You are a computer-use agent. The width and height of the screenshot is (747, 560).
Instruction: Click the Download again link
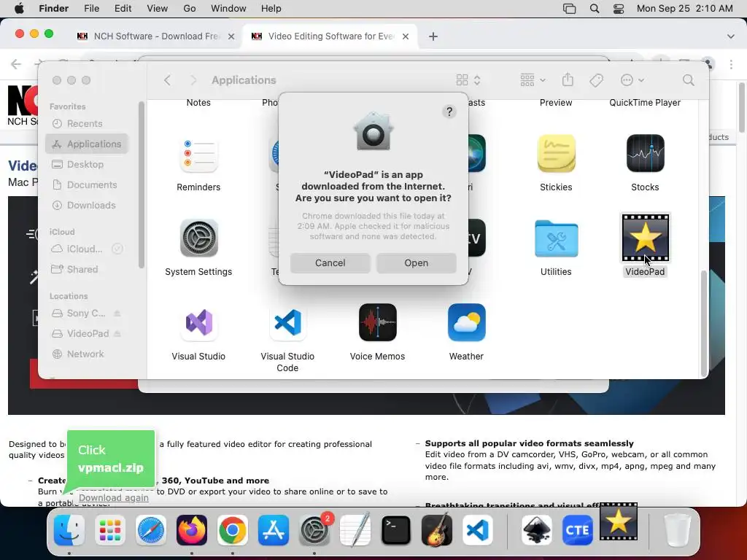[x=113, y=497]
